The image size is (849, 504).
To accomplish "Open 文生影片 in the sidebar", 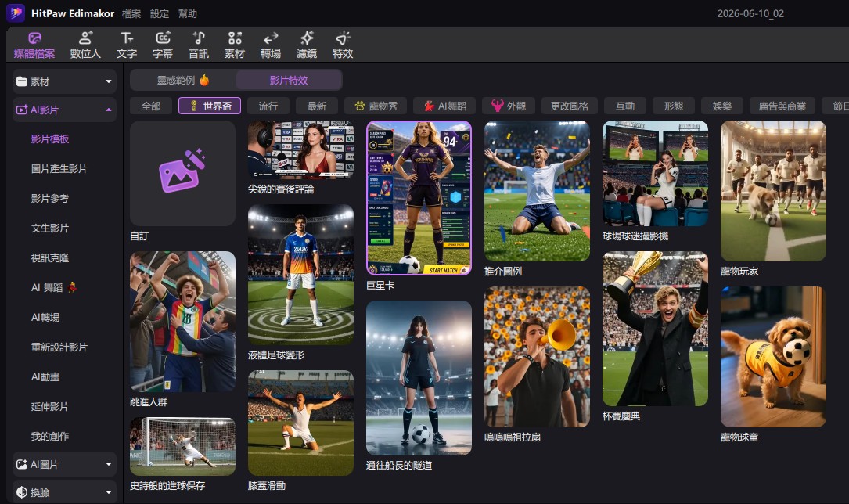I will (x=50, y=229).
